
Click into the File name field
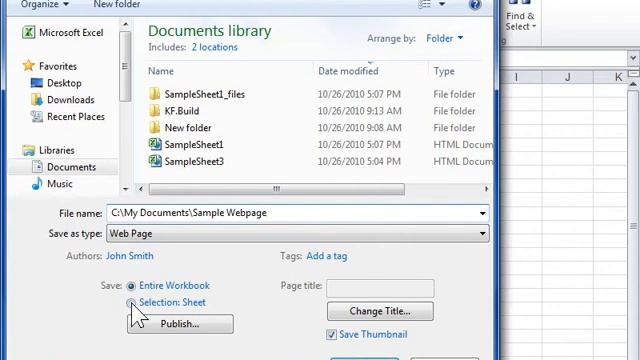coord(292,213)
